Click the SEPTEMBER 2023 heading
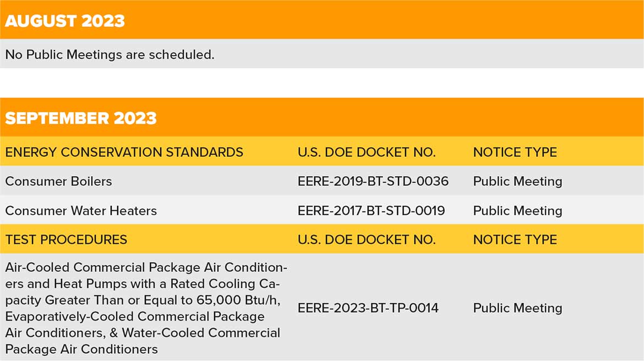This screenshot has width=644, height=361. click(x=81, y=118)
